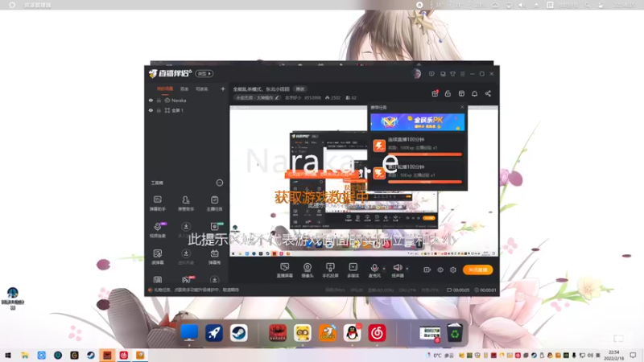This screenshot has width=644, height=362.
Task: Add a 多媒体 media source
Action: click(x=353, y=270)
